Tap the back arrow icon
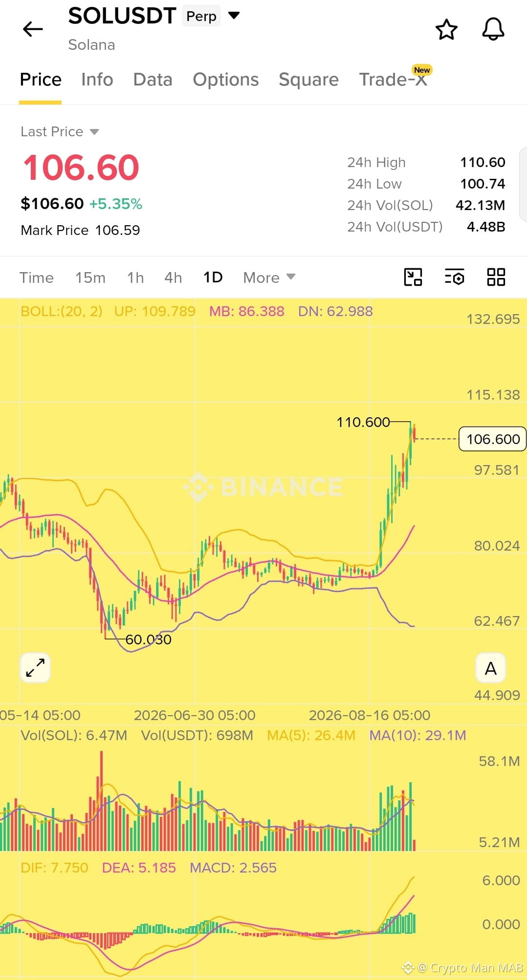The image size is (527, 980). pyautogui.click(x=33, y=29)
